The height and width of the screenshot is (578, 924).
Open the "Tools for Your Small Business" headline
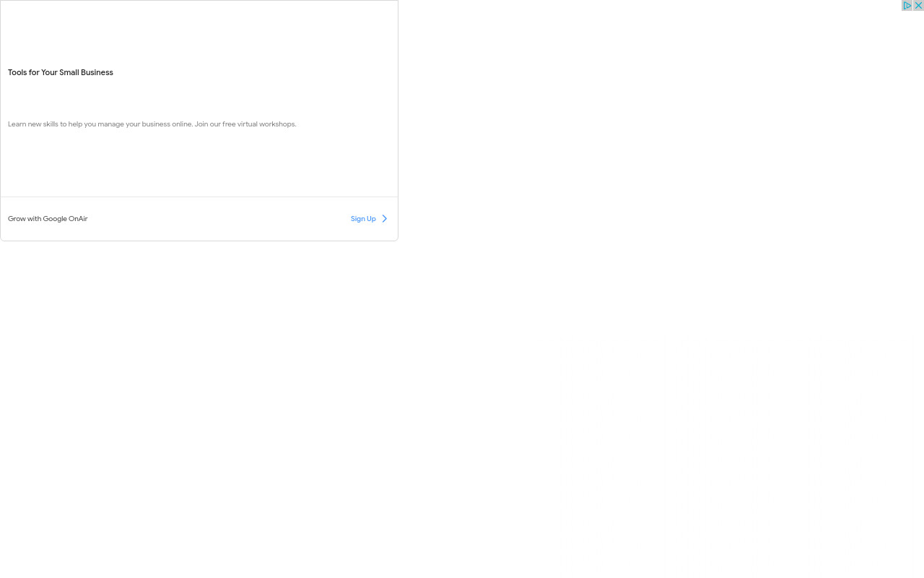pos(61,72)
